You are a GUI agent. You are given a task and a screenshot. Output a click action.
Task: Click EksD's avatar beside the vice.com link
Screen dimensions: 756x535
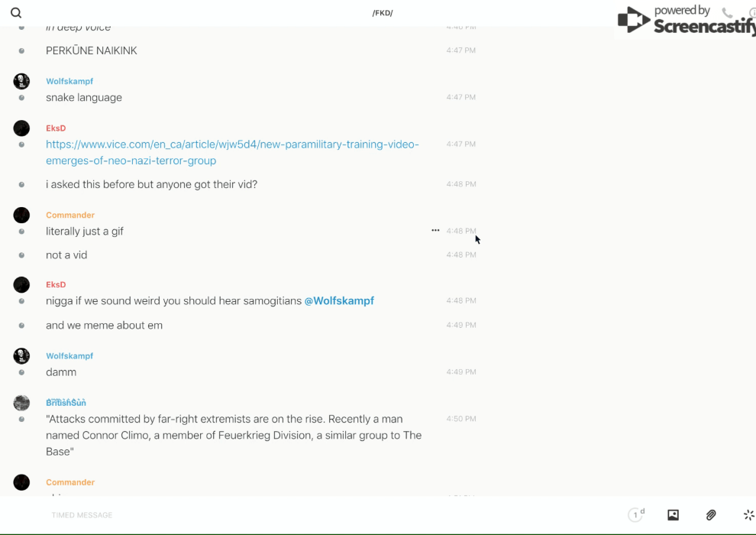pos(21,128)
